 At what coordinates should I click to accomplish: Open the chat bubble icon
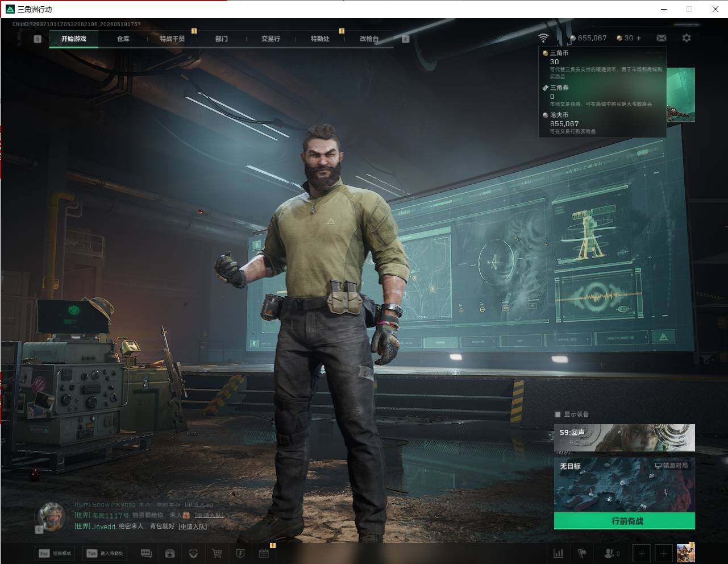[x=146, y=553]
